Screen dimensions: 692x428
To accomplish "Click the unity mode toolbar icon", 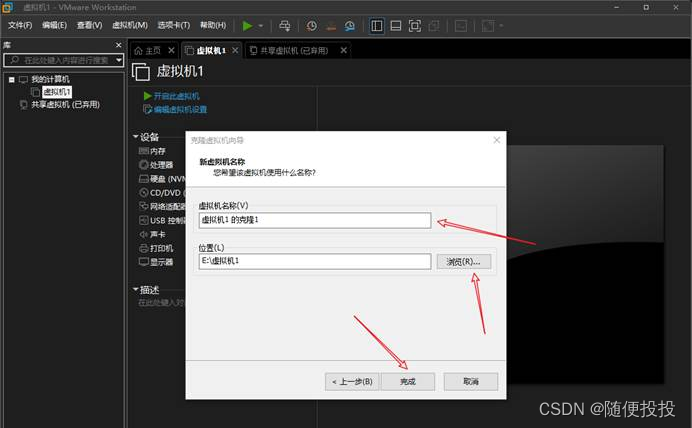I will [434, 26].
